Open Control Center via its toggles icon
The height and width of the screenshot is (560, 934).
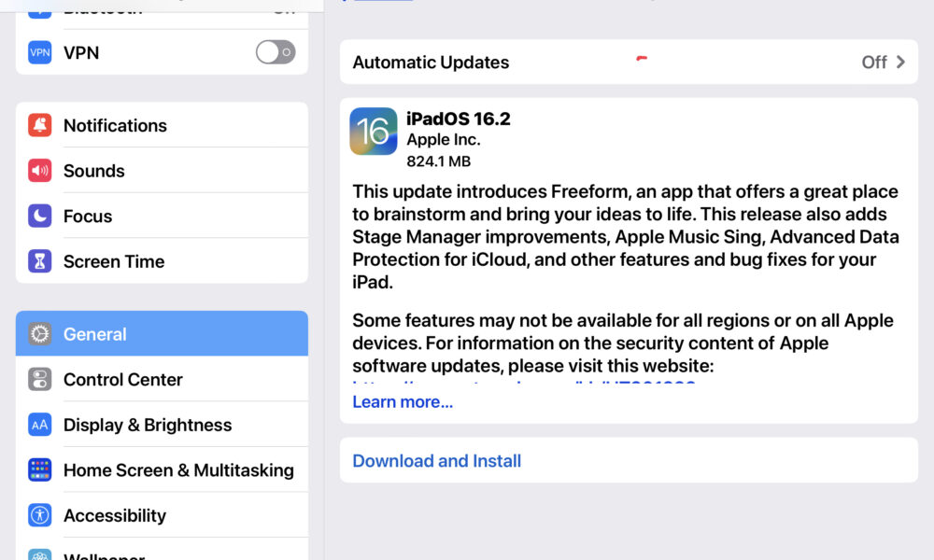[x=40, y=379]
